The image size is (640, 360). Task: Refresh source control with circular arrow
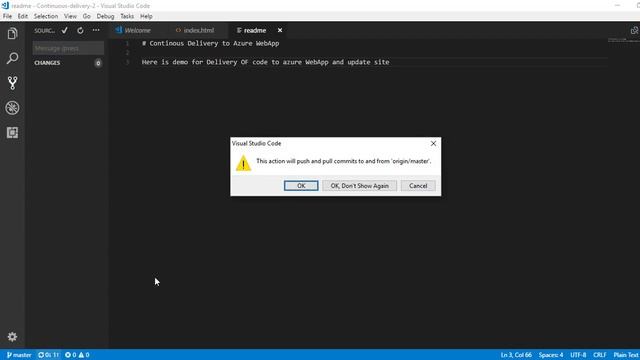(80, 30)
